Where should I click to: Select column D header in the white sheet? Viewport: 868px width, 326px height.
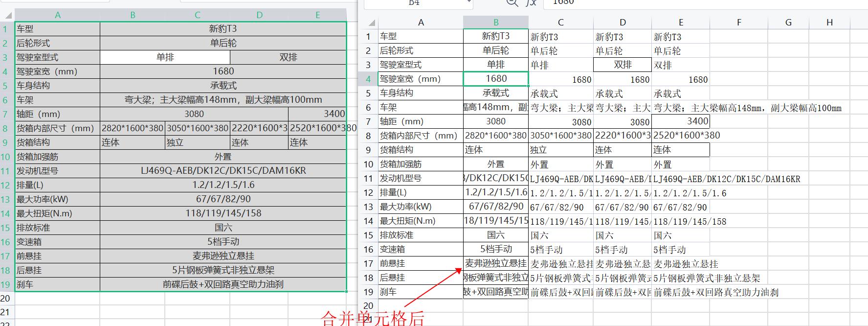623,22
